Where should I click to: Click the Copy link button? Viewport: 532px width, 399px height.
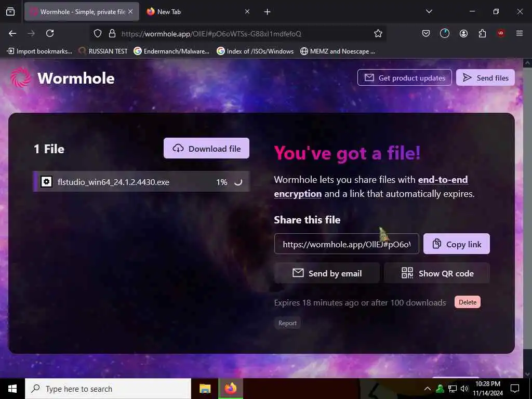tap(456, 244)
